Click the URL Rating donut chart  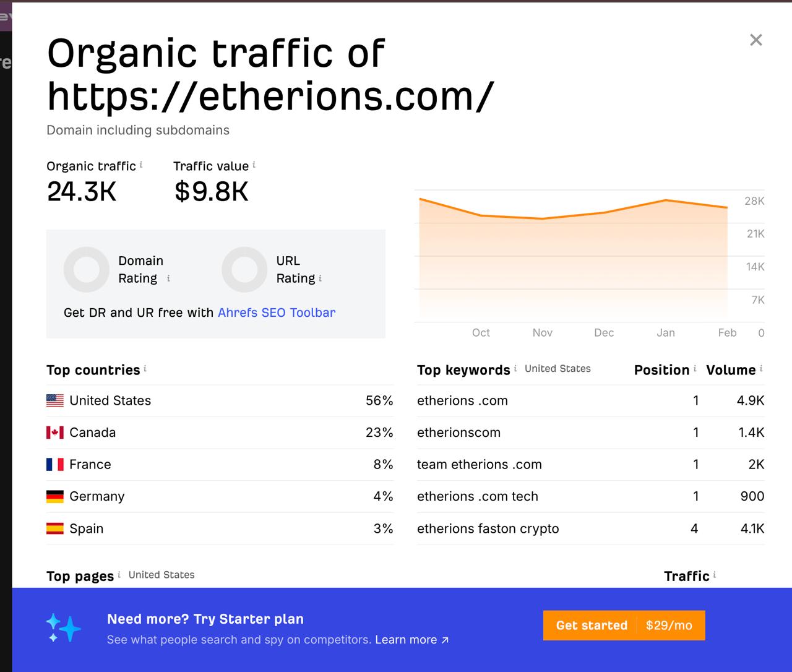click(244, 270)
